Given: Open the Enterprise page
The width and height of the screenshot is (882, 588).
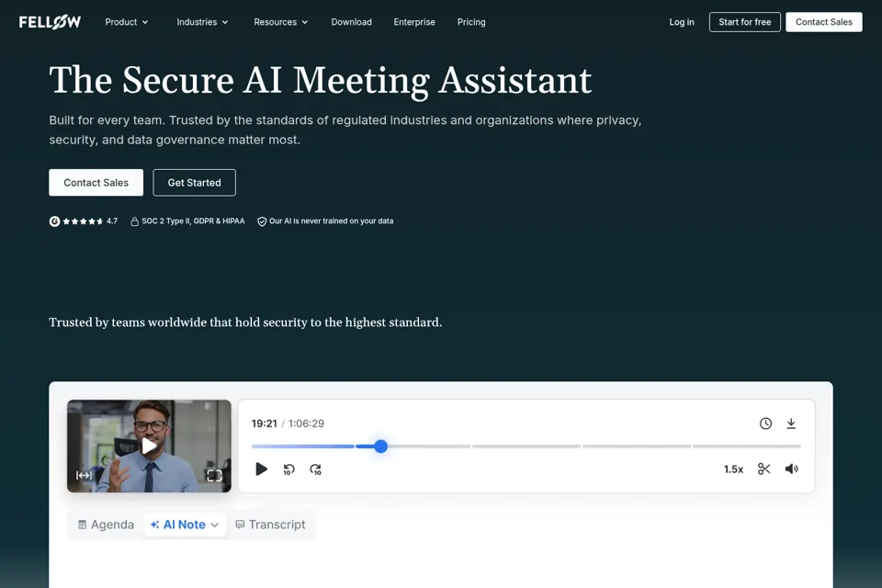Looking at the screenshot, I should coord(414,22).
